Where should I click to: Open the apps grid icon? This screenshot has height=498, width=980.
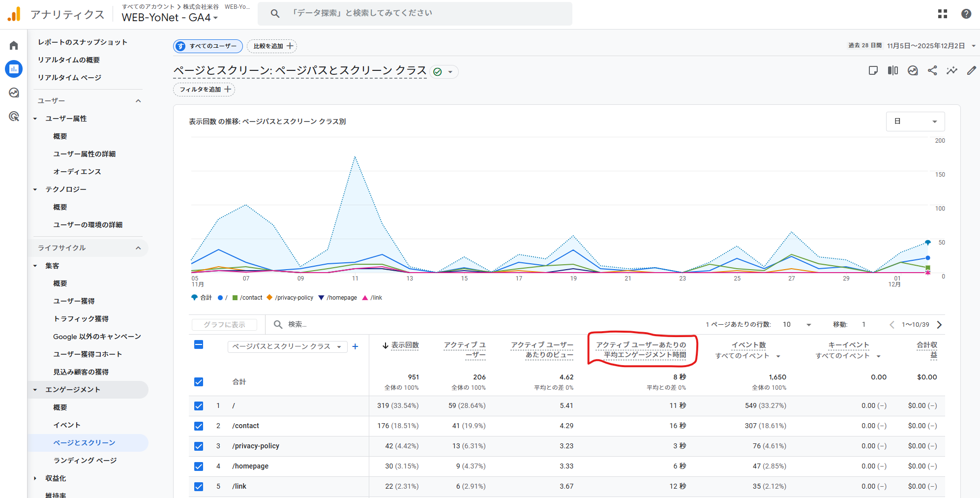[x=942, y=14]
